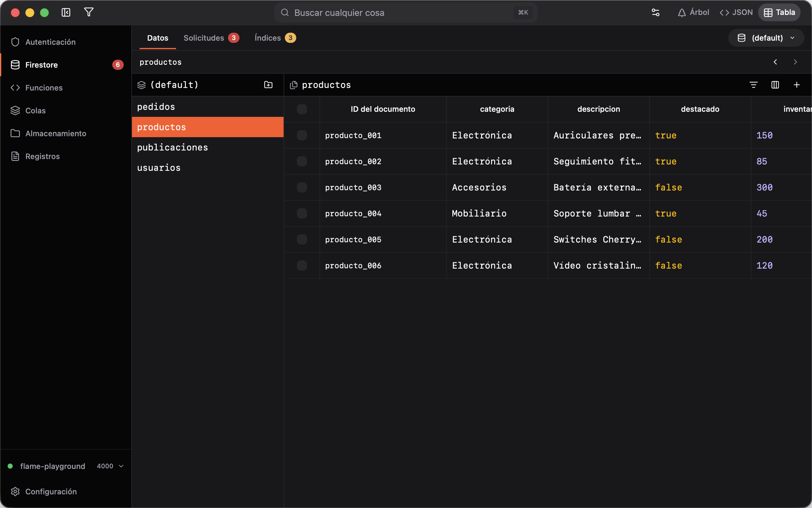Check the producto_001 row checkbox
The height and width of the screenshot is (508, 812).
[302, 135]
